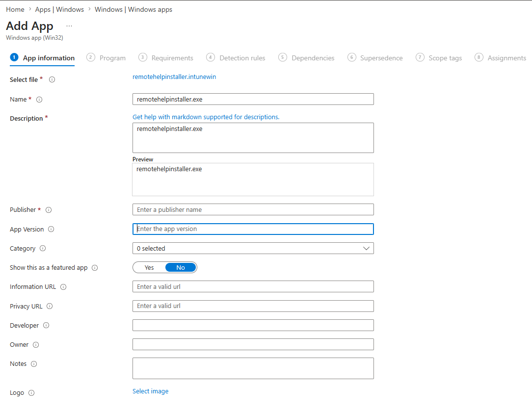This screenshot has width=532, height=412.
Task: Focus the Developer input field
Action: click(x=253, y=325)
